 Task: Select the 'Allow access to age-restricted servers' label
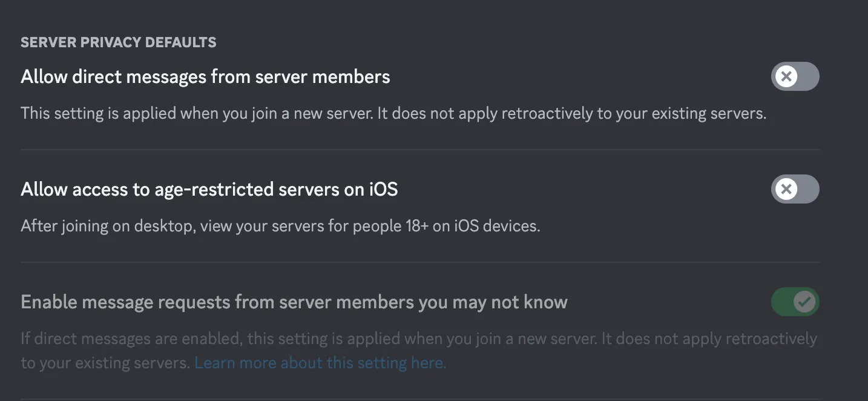[209, 189]
